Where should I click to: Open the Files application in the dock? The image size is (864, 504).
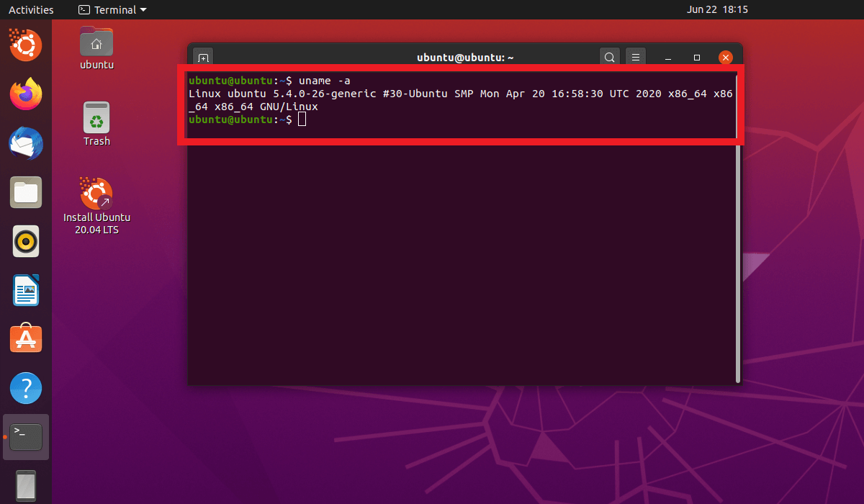26,192
